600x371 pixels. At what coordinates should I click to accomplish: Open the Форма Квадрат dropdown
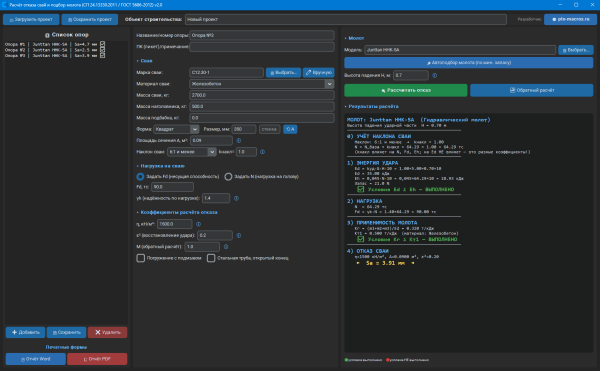coord(176,129)
